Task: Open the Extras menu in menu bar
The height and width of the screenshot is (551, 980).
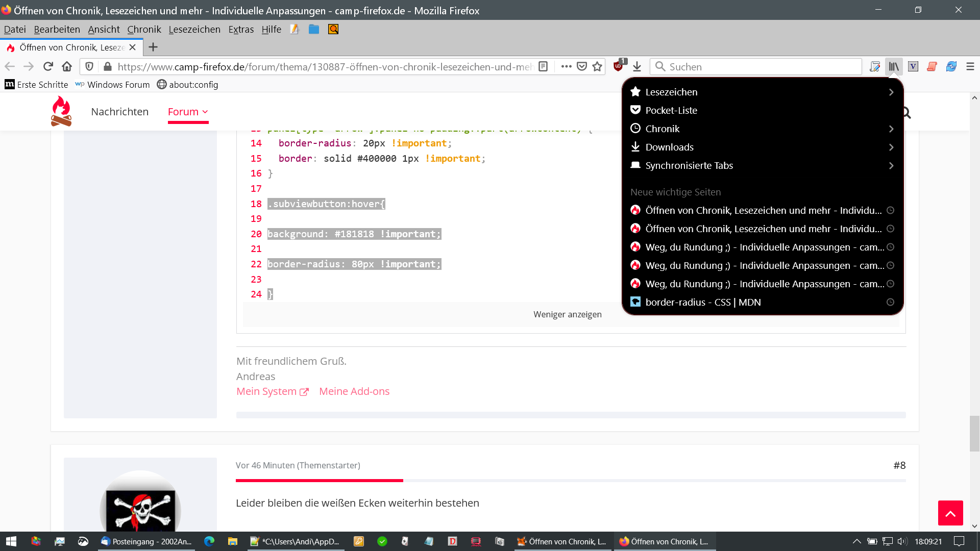Action: coord(241,30)
